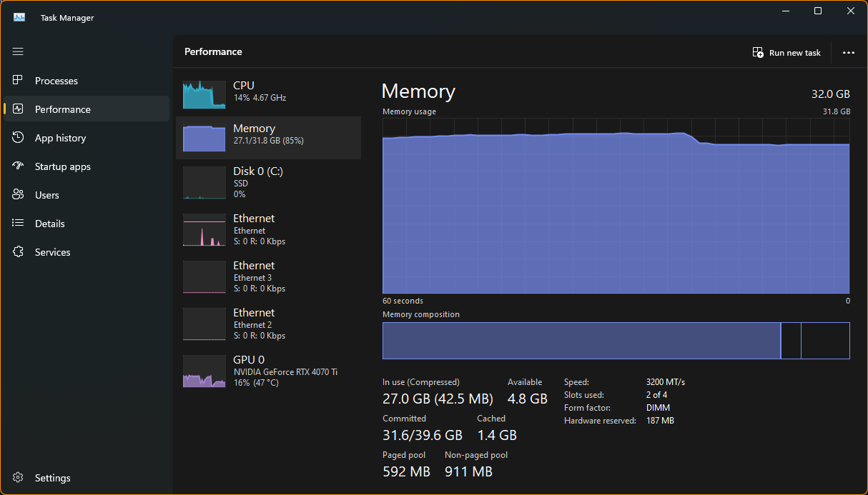Open Settings via the gear icon
Viewport: 868px width, 495px height.
(19, 478)
